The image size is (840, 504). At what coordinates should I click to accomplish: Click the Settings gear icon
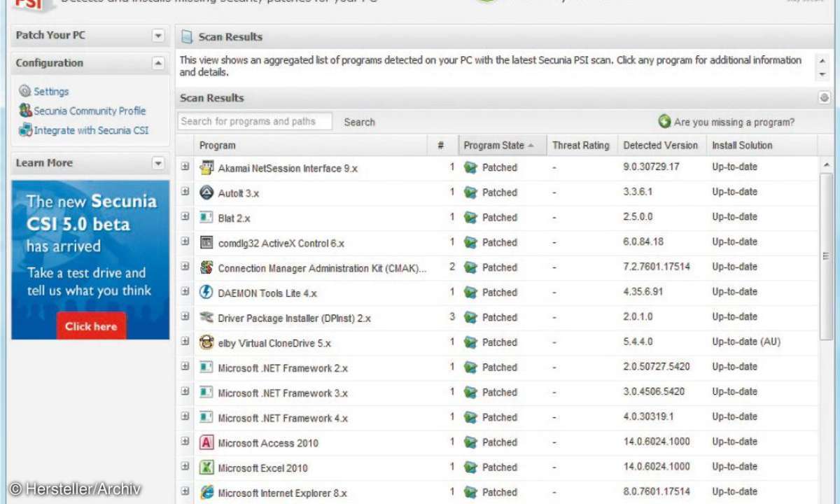[x=25, y=91]
